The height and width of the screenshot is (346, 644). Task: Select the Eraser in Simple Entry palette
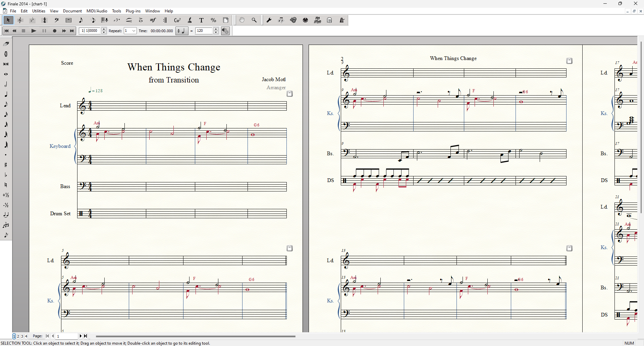click(6, 44)
